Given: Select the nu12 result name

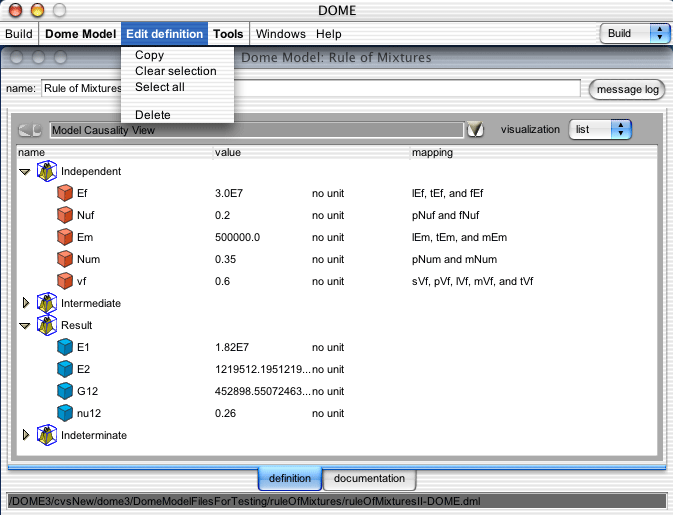Looking at the screenshot, I should tap(89, 413).
